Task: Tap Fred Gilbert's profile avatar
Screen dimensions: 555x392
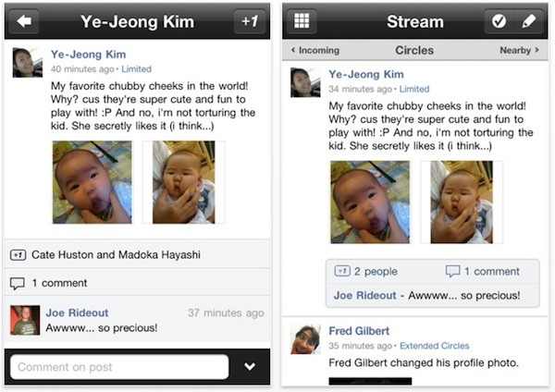Action: 305,338
